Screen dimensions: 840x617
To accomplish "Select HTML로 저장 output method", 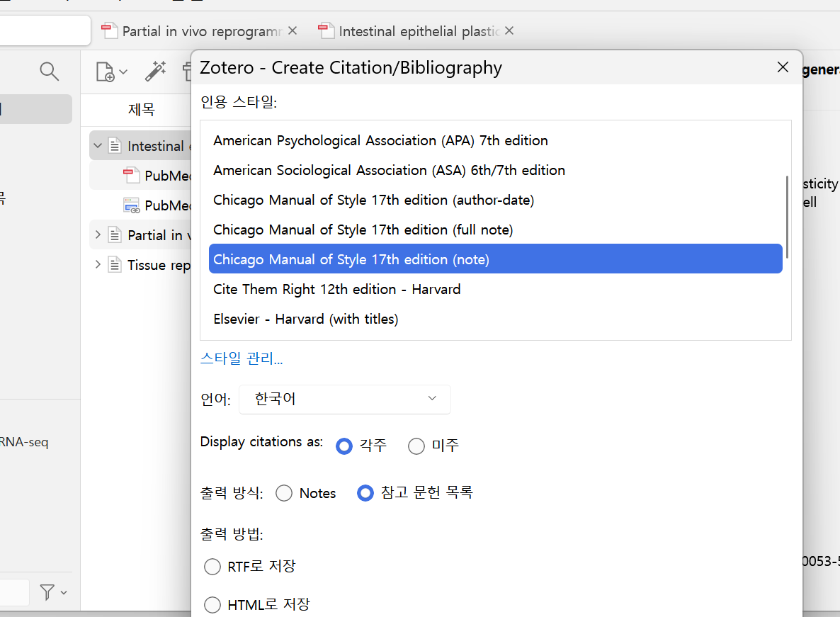I will click(212, 605).
